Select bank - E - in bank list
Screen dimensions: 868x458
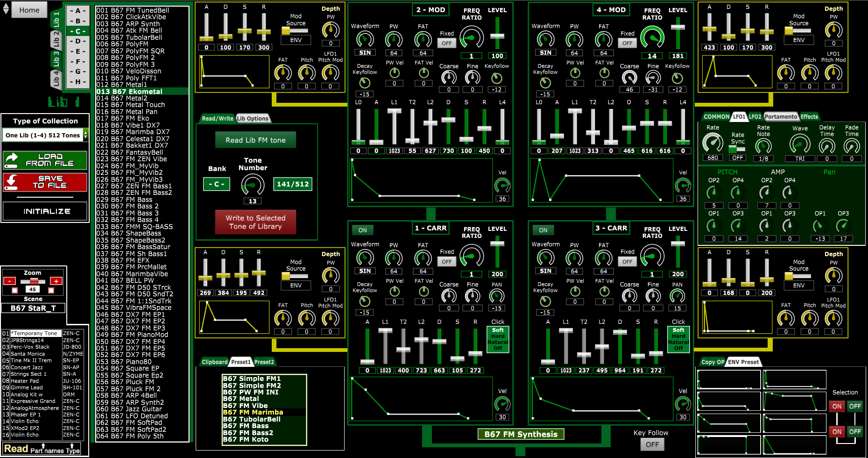(78, 51)
